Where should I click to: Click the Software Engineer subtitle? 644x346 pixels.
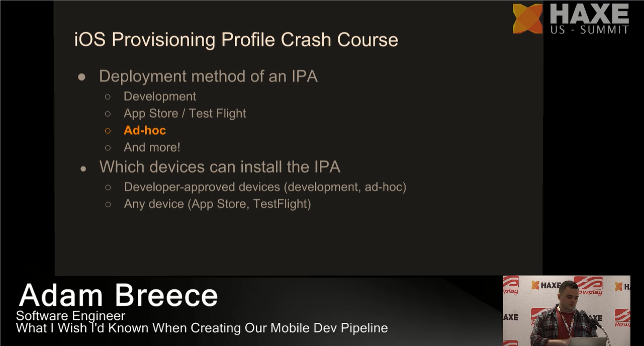70,316
